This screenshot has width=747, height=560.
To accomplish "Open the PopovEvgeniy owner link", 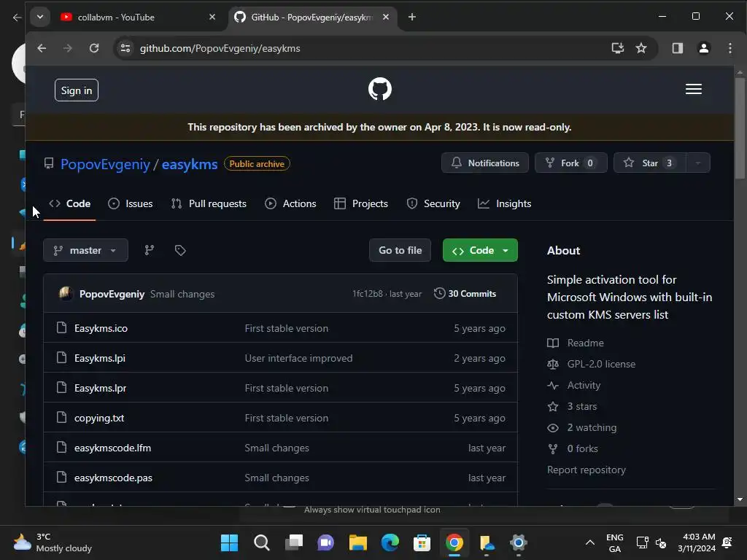I will (x=105, y=164).
